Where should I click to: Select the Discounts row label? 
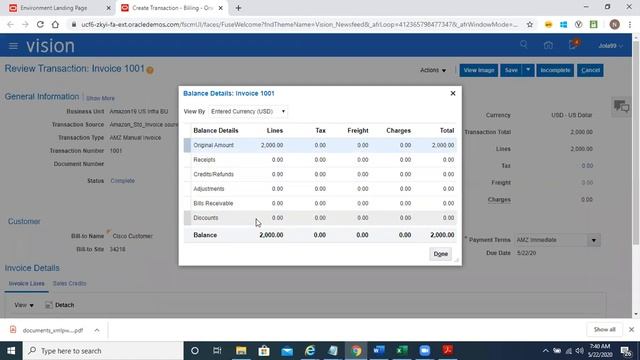click(206, 218)
